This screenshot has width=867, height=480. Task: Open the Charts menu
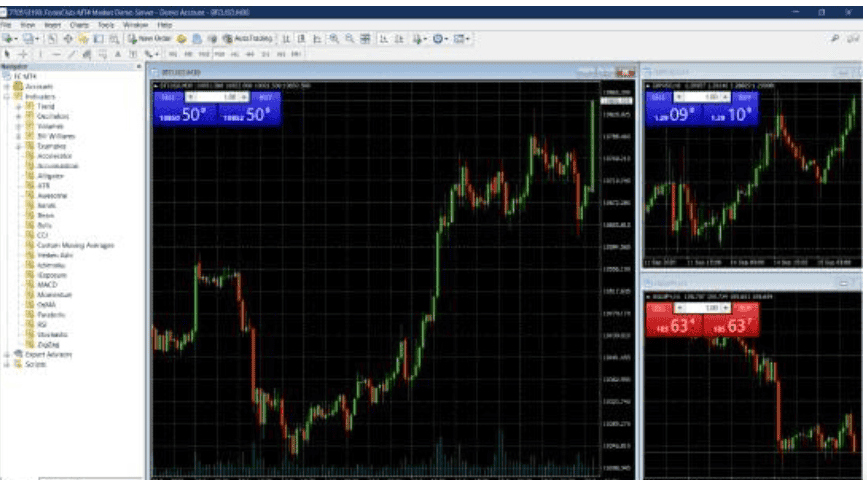tap(80, 25)
